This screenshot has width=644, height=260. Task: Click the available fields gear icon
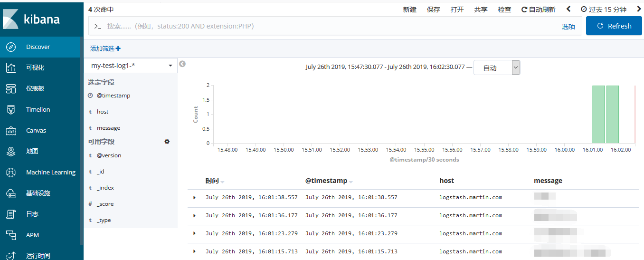point(167,142)
